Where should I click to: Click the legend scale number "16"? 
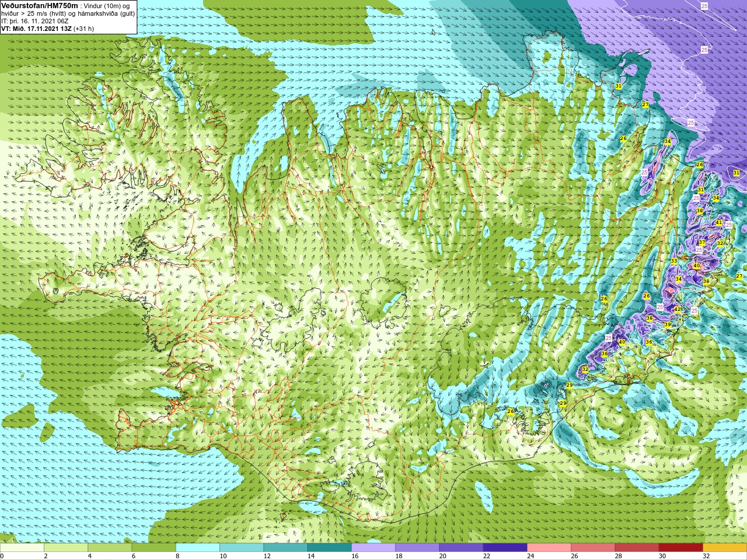pyautogui.click(x=355, y=556)
